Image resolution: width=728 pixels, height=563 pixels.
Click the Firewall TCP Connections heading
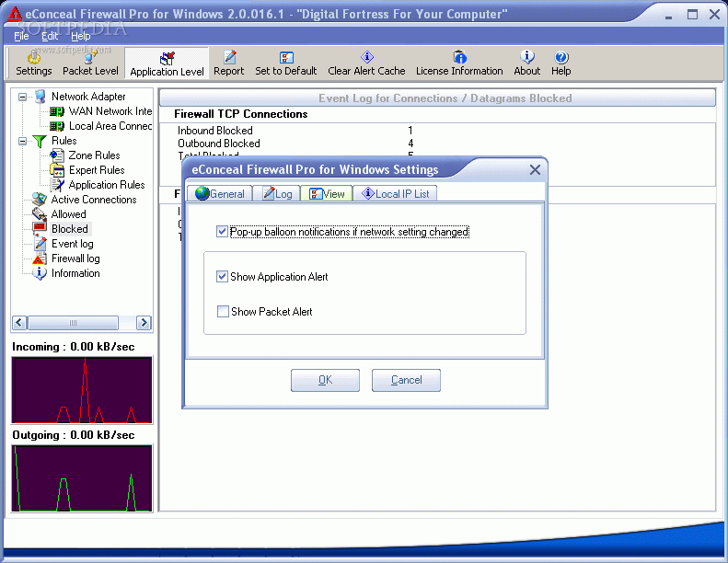(240, 114)
